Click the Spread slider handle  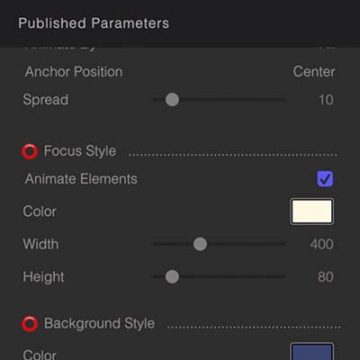point(172,100)
